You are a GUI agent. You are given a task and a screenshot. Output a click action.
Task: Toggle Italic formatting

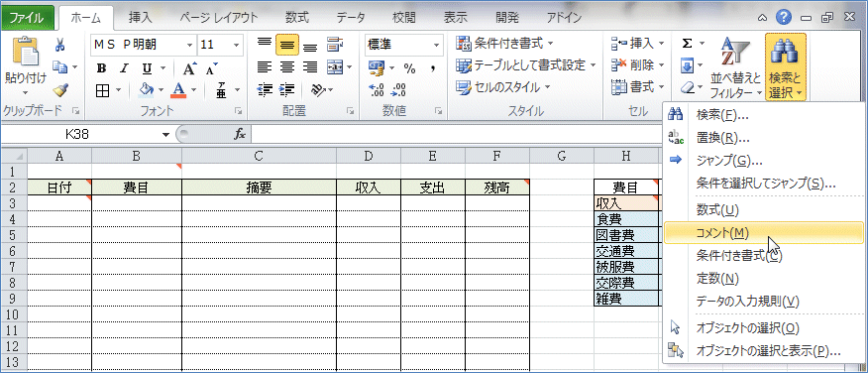pos(124,68)
